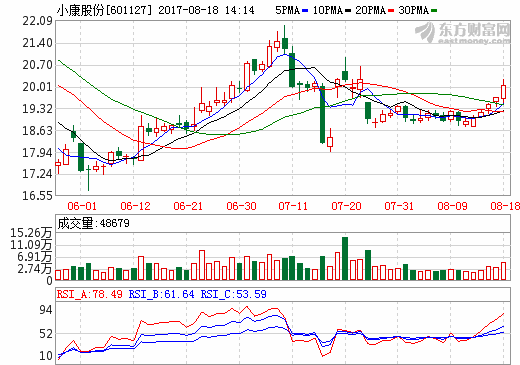Click the stock title 小康股份[601127]
Image resolution: width=520 pixels, height=365 pixels.
coord(104,10)
